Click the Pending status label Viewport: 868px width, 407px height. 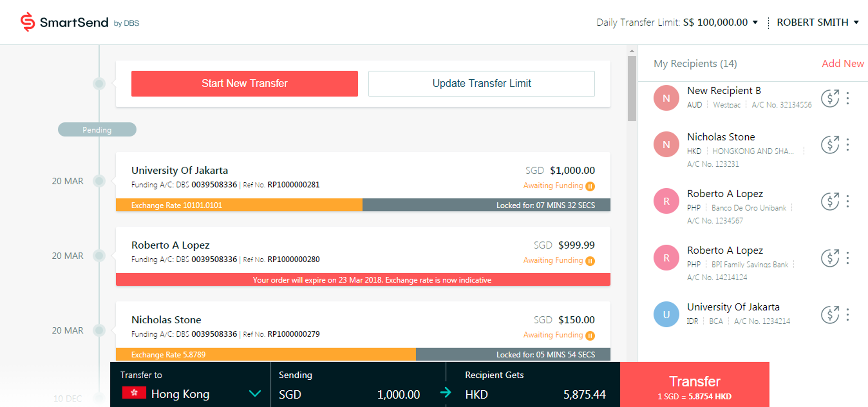[x=97, y=130]
